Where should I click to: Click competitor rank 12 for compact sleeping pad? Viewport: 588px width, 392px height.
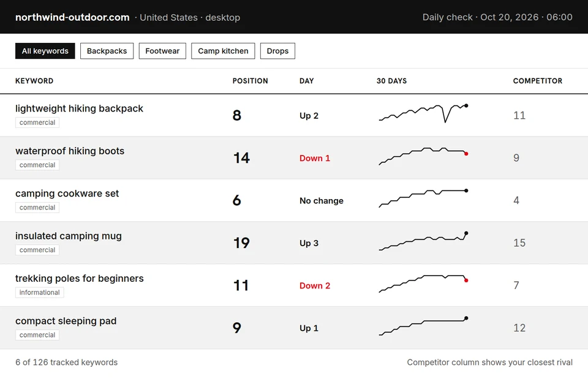[519, 328]
